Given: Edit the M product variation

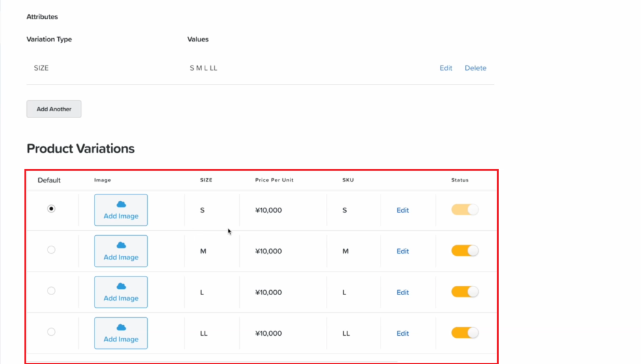Looking at the screenshot, I should pyautogui.click(x=403, y=251).
